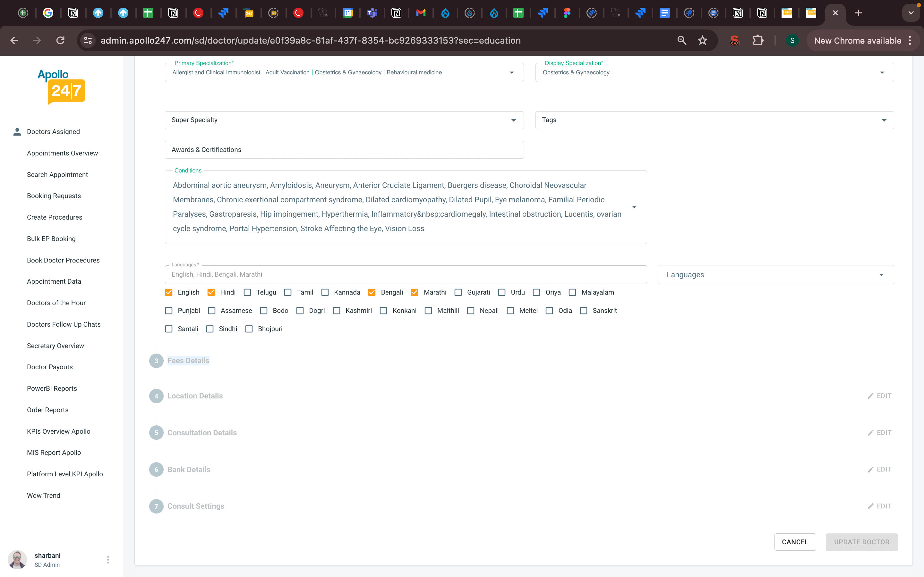Check the Telugu language checkbox
This screenshot has height=577, width=924.
pyautogui.click(x=247, y=292)
